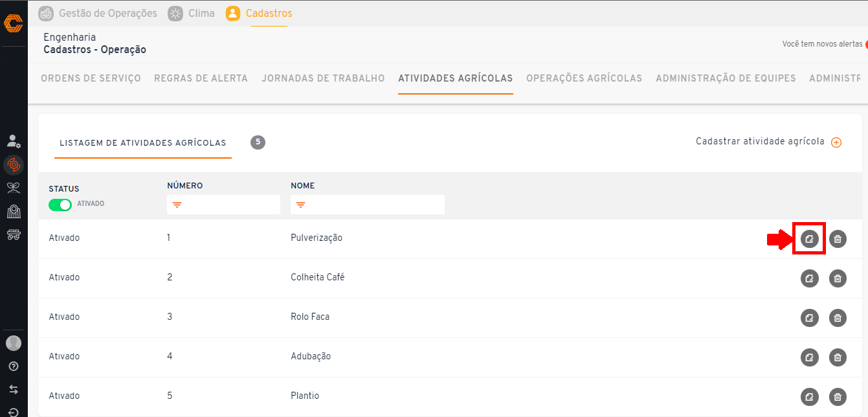
Task: Edit the Rolo Faca activity
Action: [x=809, y=318]
